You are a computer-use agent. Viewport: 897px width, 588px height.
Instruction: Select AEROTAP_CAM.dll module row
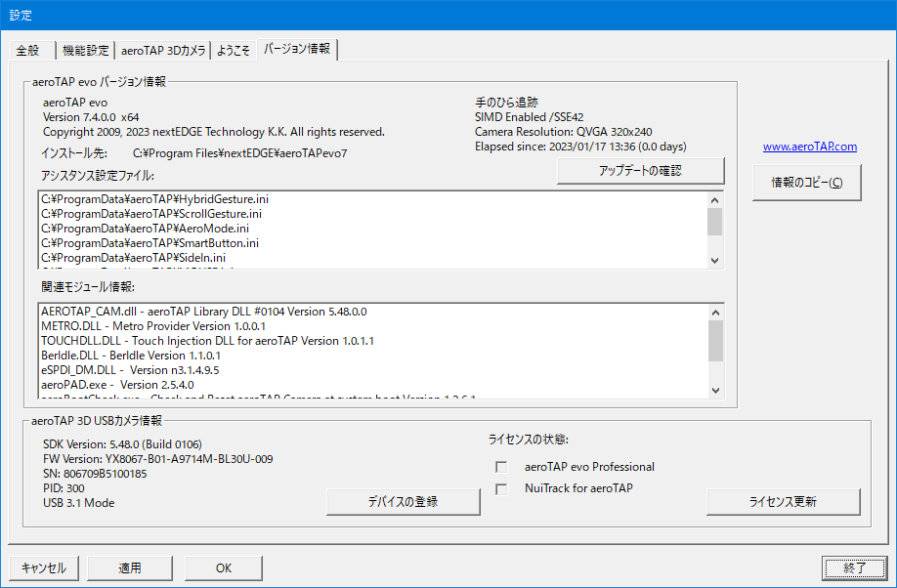pos(373,312)
